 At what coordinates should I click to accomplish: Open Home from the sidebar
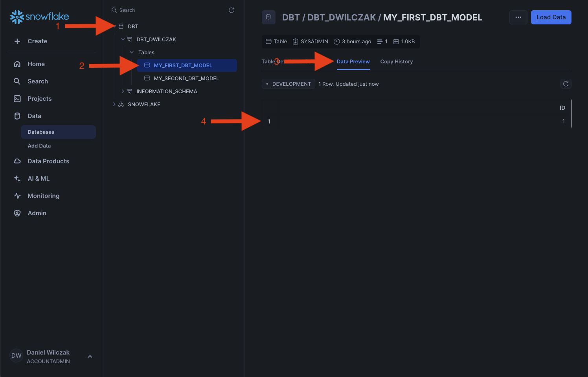(x=36, y=64)
